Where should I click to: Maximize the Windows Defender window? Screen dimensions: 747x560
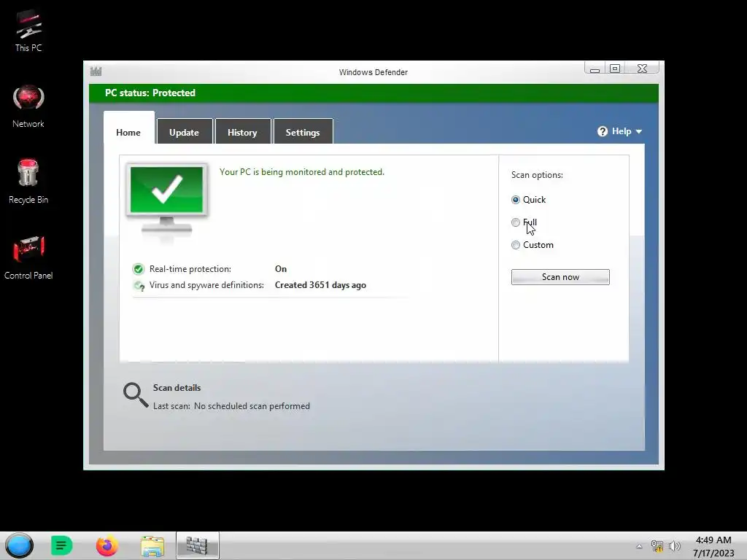coord(615,69)
